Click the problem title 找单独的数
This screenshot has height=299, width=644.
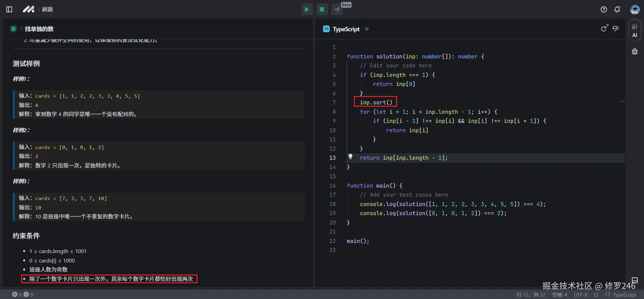pos(39,29)
